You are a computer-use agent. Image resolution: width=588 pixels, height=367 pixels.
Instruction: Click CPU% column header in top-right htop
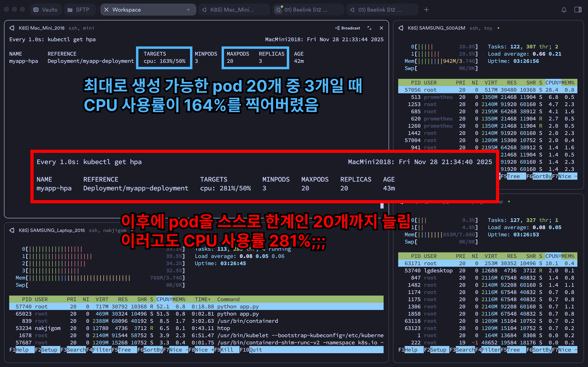(553, 82)
